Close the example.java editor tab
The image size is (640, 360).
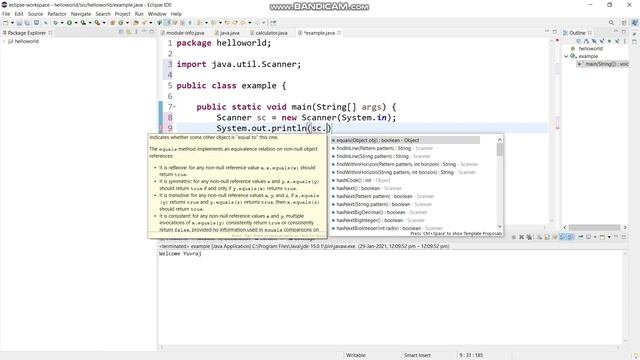(x=339, y=33)
